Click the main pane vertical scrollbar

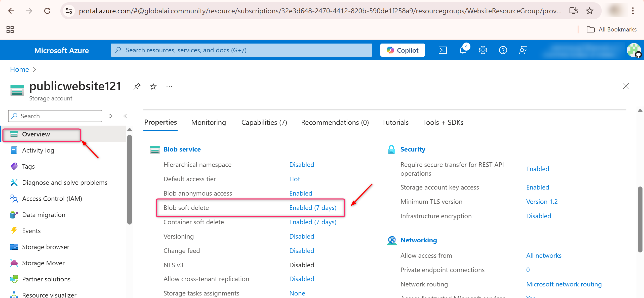[640, 219]
